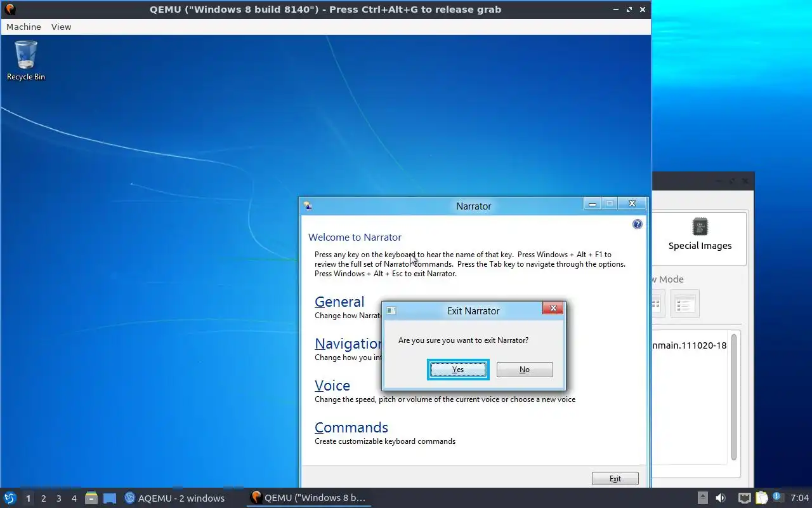Switch AQEMU to list view mode

pyautogui.click(x=684, y=304)
